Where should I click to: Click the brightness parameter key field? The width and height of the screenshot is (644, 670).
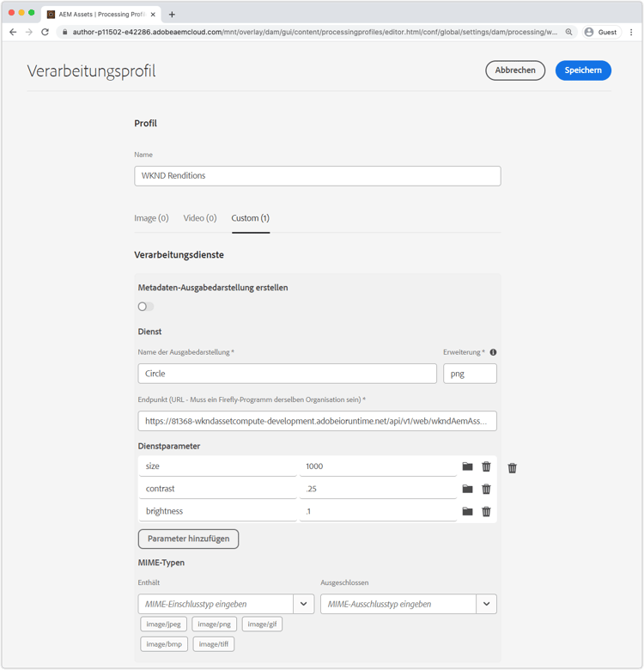point(218,511)
